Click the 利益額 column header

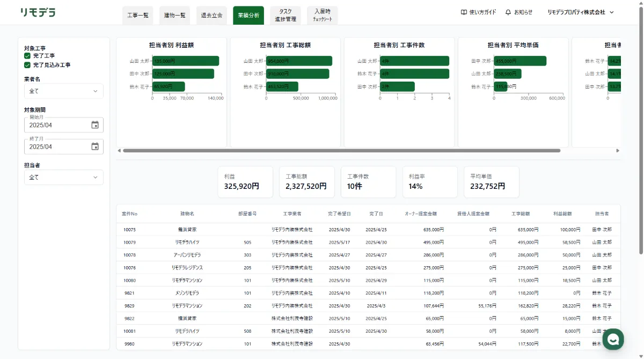click(562, 214)
